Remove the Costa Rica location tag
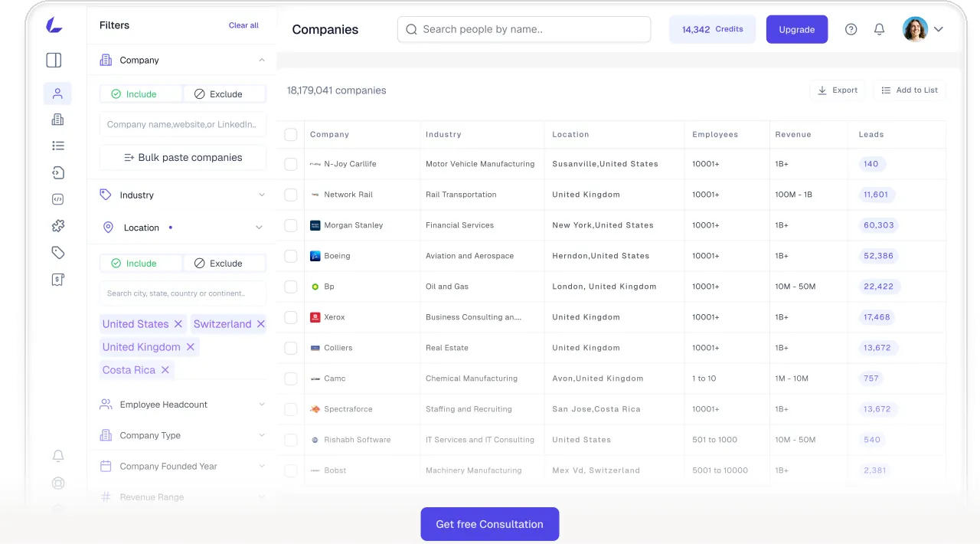 click(x=165, y=370)
